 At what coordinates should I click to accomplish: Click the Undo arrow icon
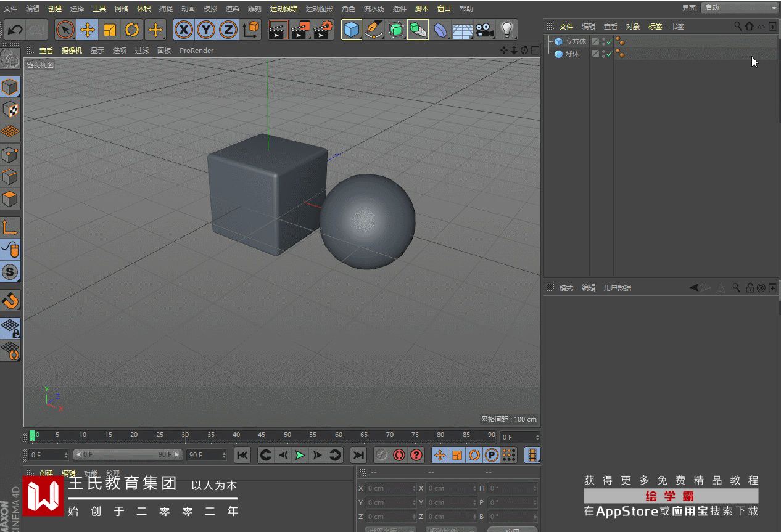pos(15,30)
